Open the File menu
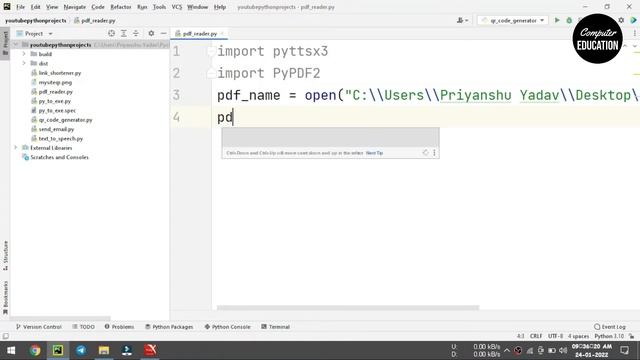 pos(20,7)
